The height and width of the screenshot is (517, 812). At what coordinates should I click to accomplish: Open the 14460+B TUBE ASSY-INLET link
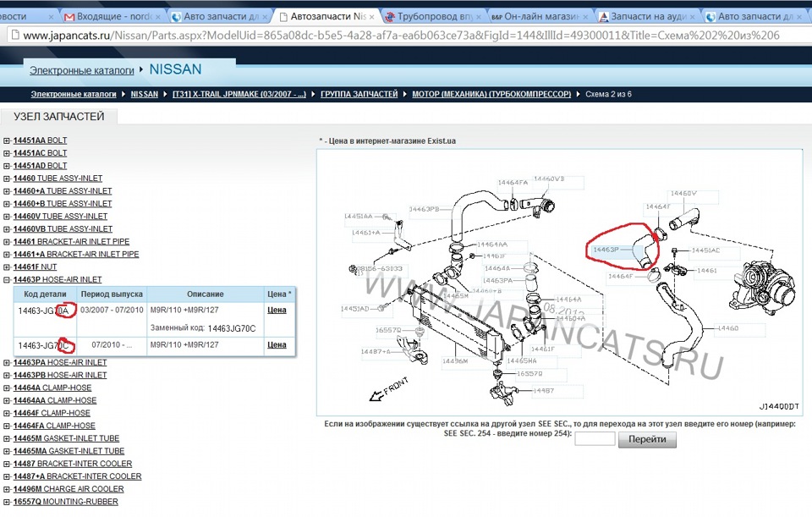pos(62,204)
